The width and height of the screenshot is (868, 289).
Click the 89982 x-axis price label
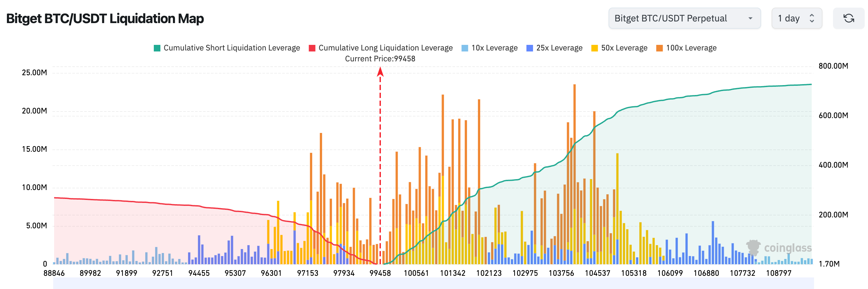click(x=90, y=273)
